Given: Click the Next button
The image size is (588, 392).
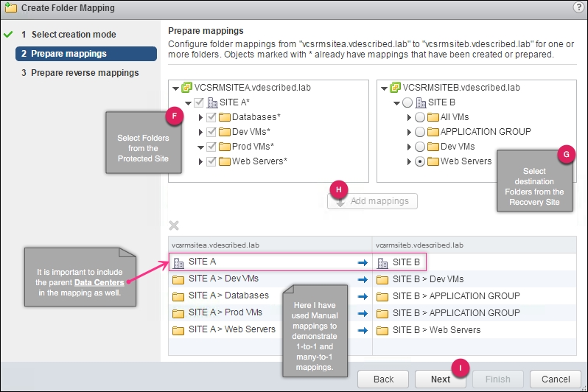Looking at the screenshot, I should click(440, 379).
